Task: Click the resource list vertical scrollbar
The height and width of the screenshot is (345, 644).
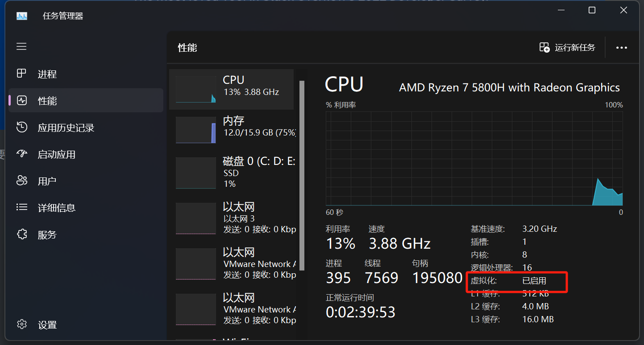Action: tap(302, 175)
